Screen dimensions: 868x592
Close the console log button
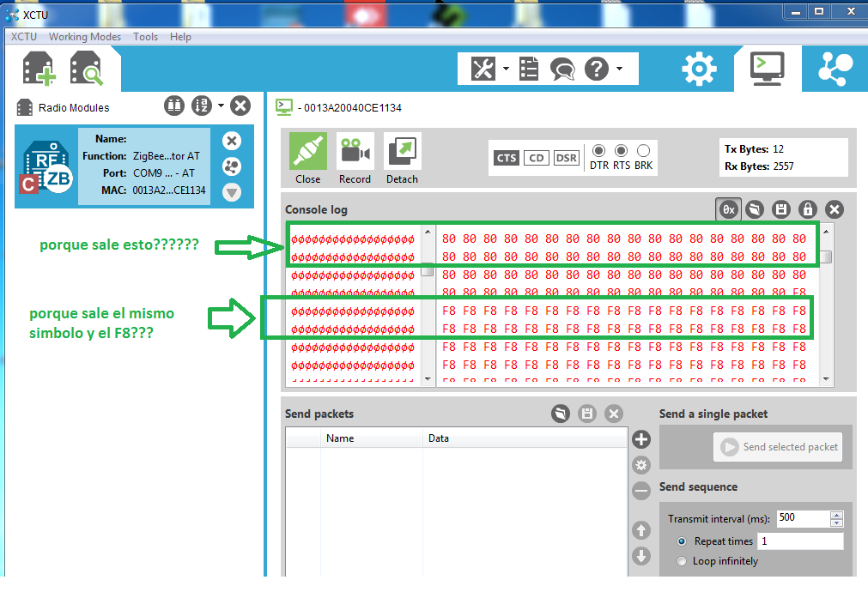[x=835, y=209]
